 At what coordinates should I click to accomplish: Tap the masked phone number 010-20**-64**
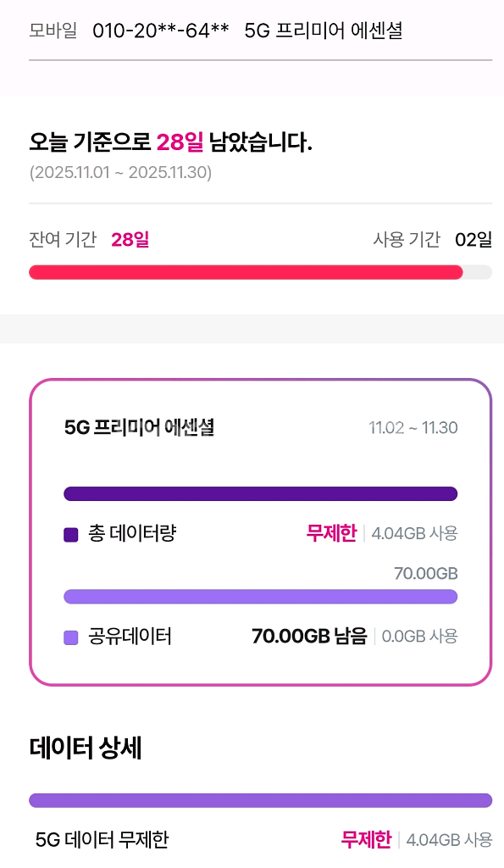[x=157, y=31]
